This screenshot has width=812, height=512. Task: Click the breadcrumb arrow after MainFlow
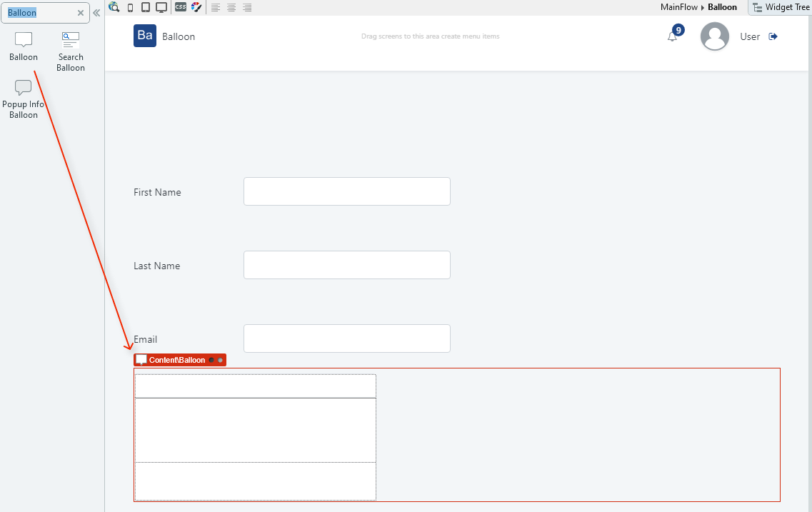point(703,7)
